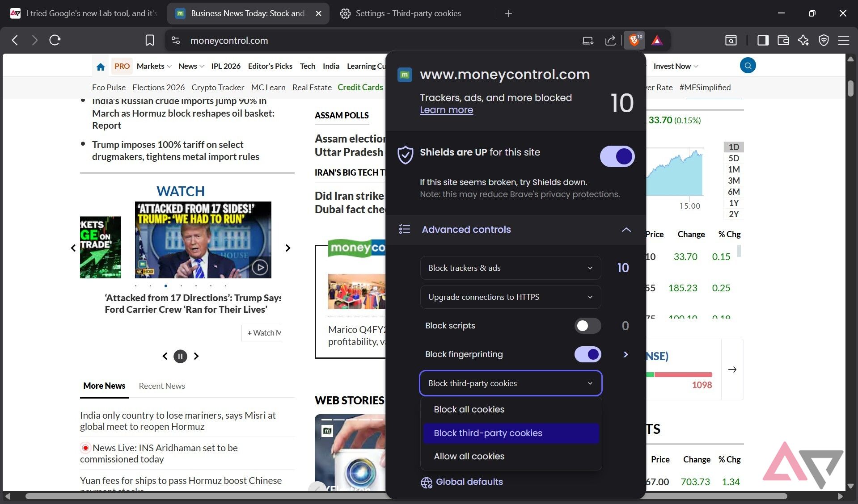Open Global defaults link
The height and width of the screenshot is (504, 858).
click(x=462, y=482)
